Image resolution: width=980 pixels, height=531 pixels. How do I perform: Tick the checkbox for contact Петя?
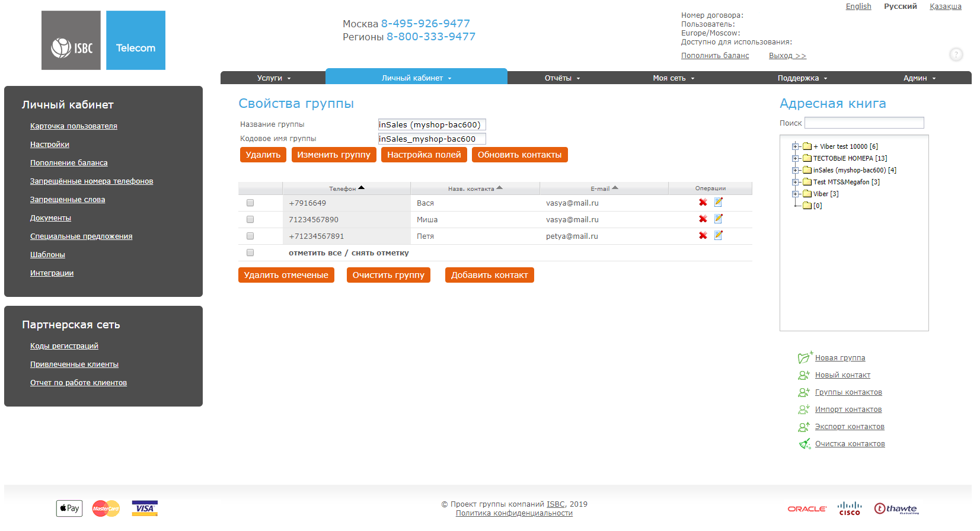click(250, 236)
